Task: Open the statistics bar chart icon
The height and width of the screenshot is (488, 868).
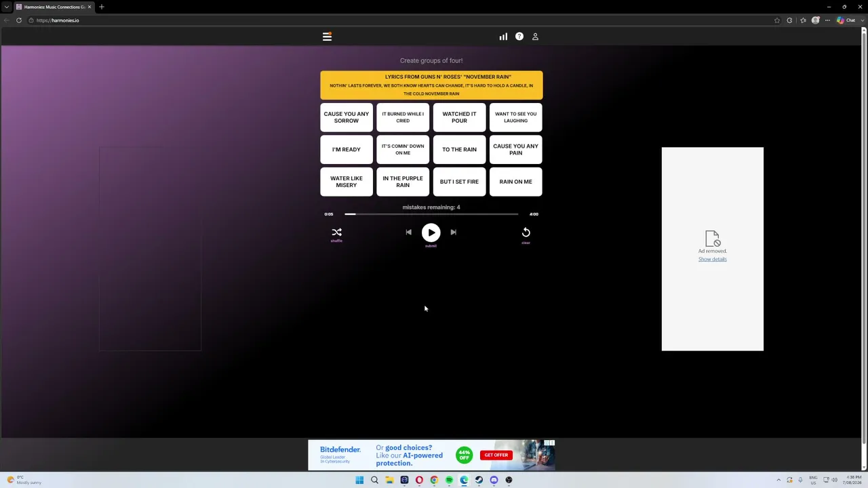Action: [x=503, y=37]
